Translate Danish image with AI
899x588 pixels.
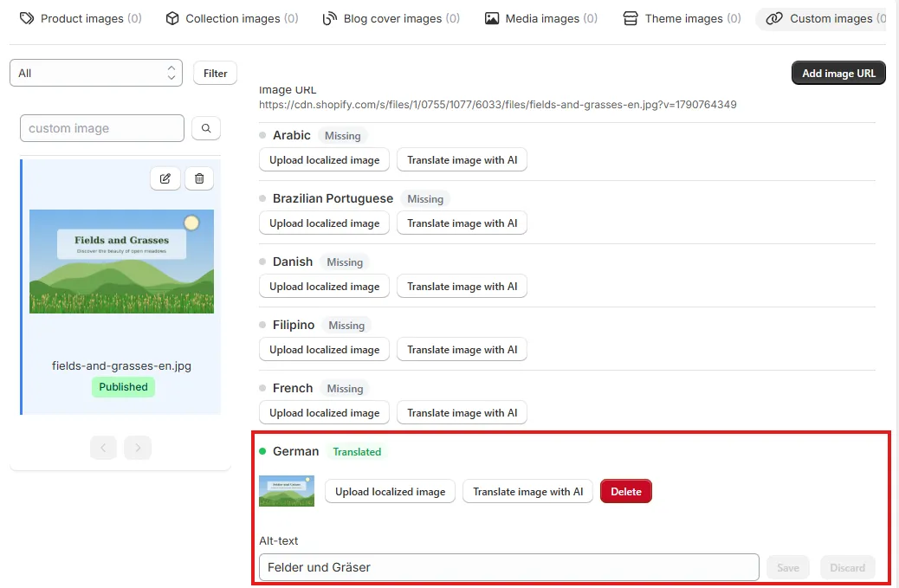coord(462,286)
